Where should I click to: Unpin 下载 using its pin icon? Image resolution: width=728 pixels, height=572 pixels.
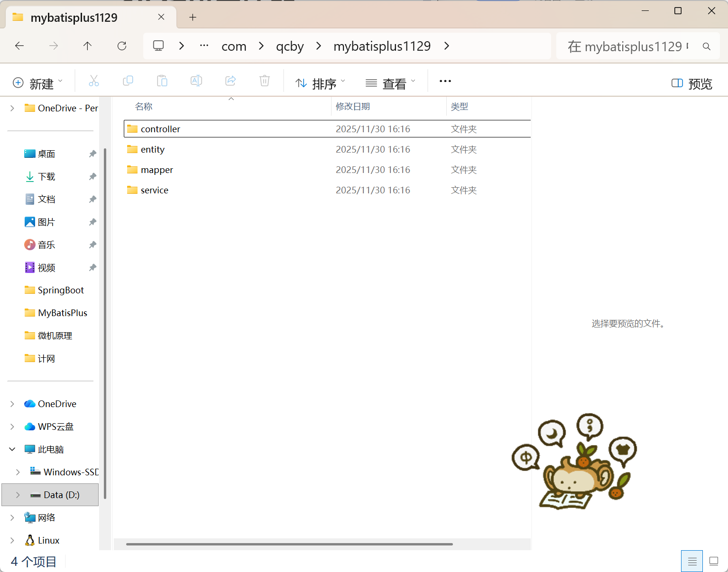[92, 176]
